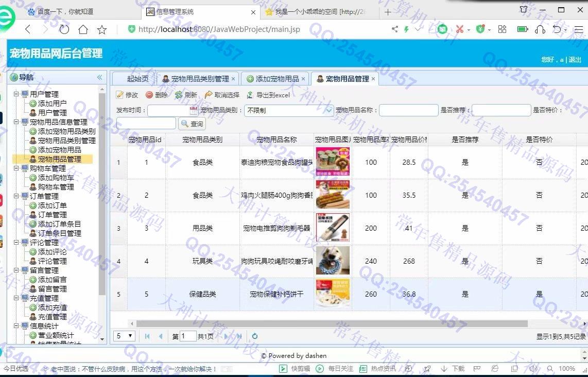This screenshot has height=377, width=588.
Task: Click the browser back arrow
Action: coord(28,29)
